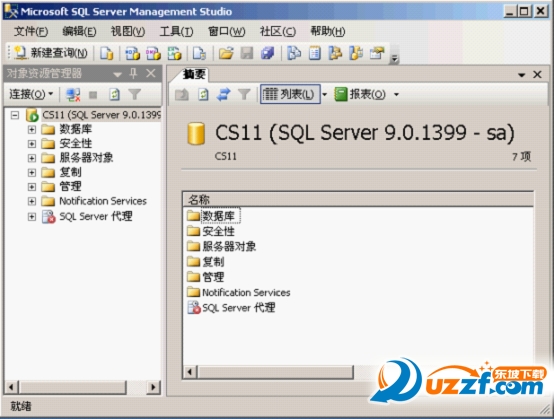554x419 pixels.
Task: Click the Report (报表) button
Action: click(x=360, y=94)
